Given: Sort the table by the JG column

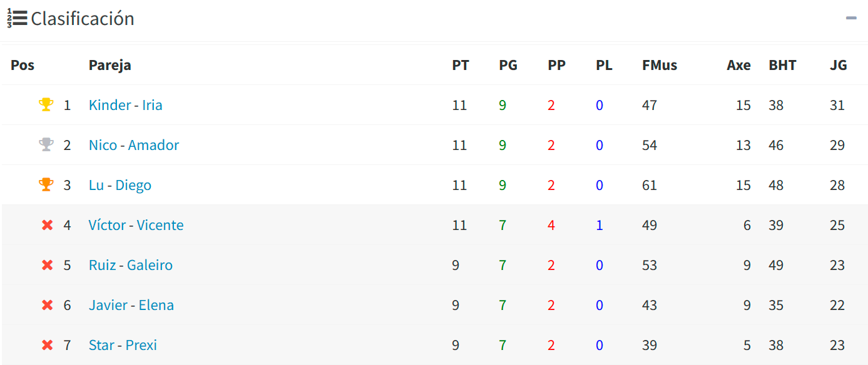Looking at the screenshot, I should tap(839, 64).
